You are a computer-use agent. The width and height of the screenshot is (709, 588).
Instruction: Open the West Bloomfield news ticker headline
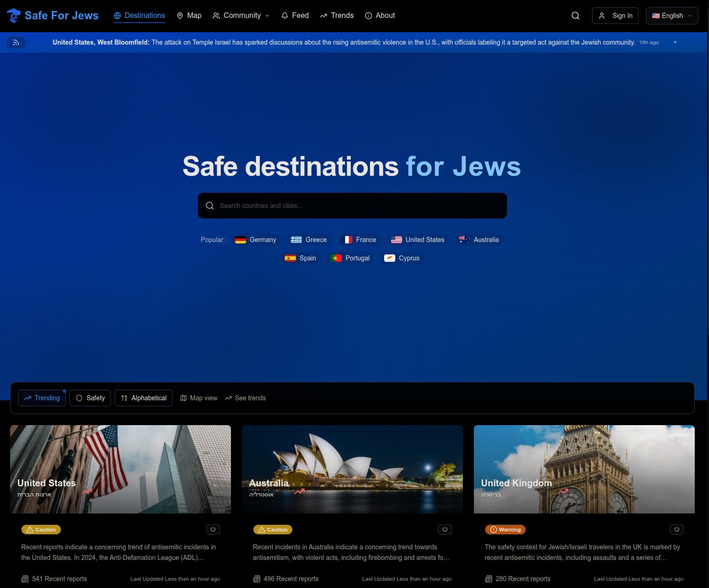click(x=344, y=42)
